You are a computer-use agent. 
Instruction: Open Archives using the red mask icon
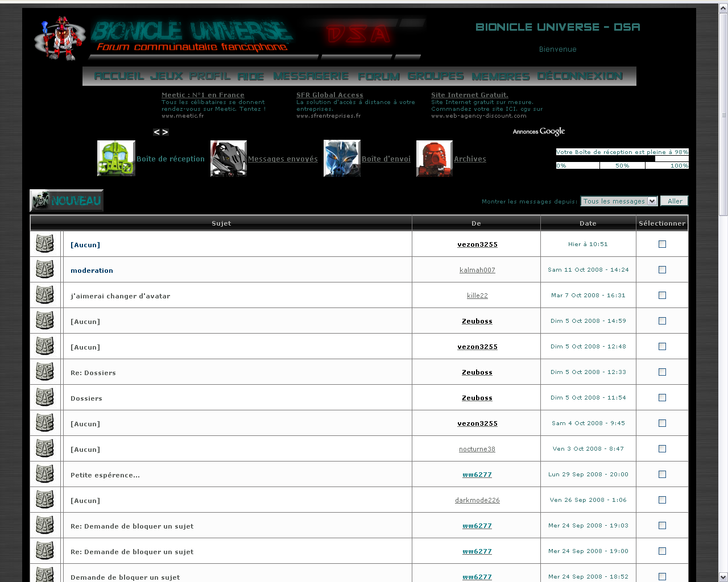coord(434,158)
